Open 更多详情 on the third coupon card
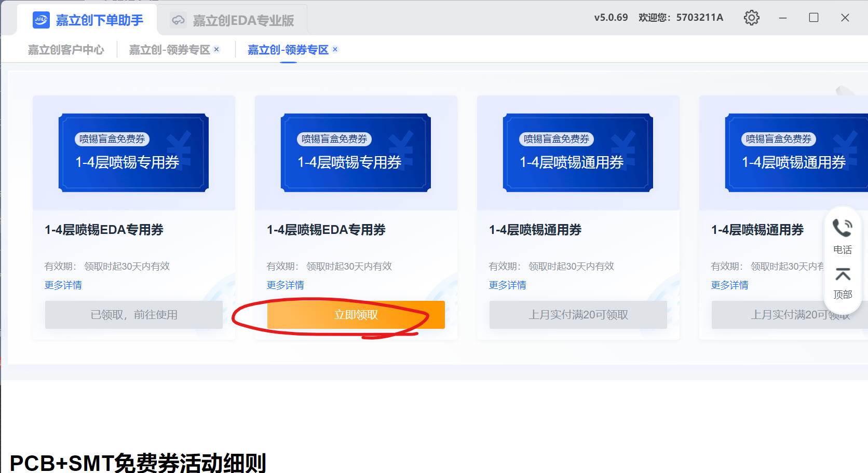This screenshot has height=473, width=868. tap(508, 285)
